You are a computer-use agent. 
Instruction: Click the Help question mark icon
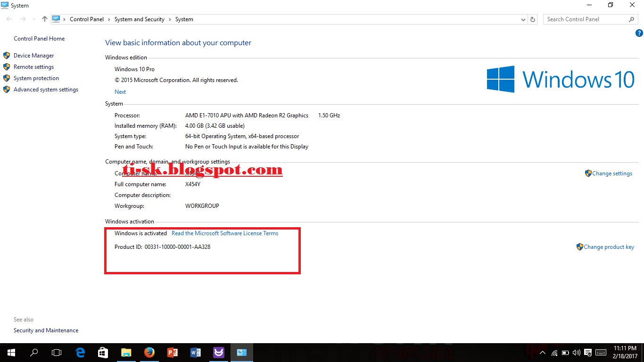pyautogui.click(x=639, y=33)
